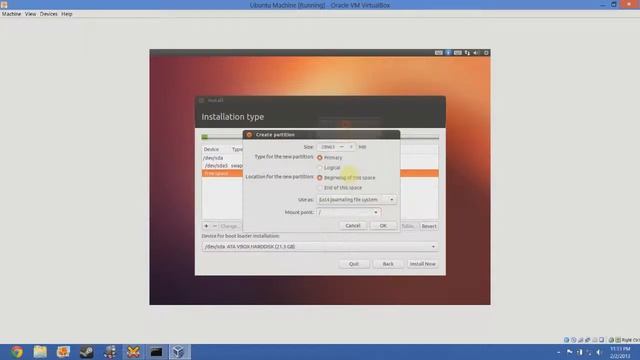Viewport: 640px width, 360px height.
Task: Click the Ubuntu network indicator icon
Action: pyautogui.click(x=467, y=53)
